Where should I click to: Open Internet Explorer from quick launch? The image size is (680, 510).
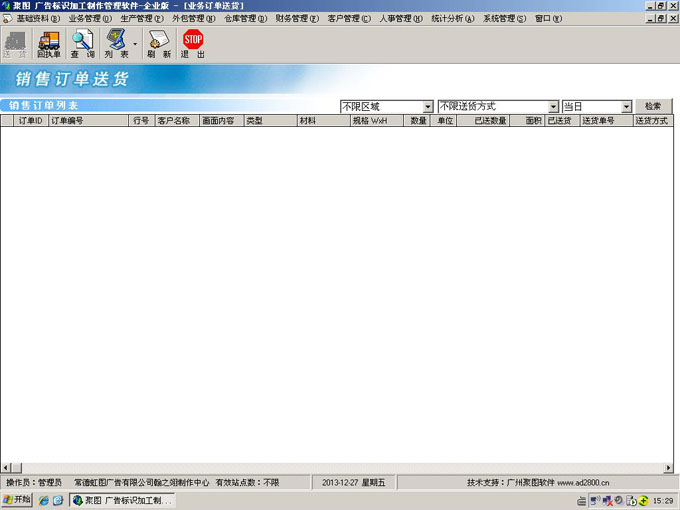pyautogui.click(x=44, y=499)
